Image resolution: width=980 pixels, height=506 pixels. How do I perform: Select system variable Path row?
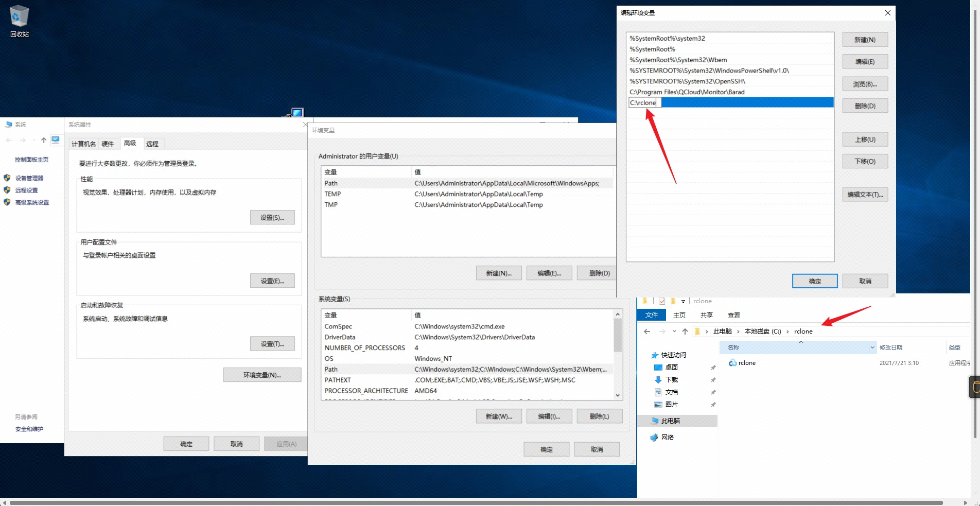click(x=467, y=370)
